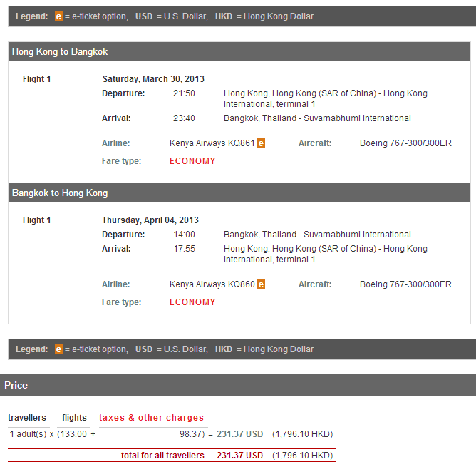Screen dimensions: 476x467
Task: Click the Thursday, April 04, 2013 date
Action: tap(150, 220)
